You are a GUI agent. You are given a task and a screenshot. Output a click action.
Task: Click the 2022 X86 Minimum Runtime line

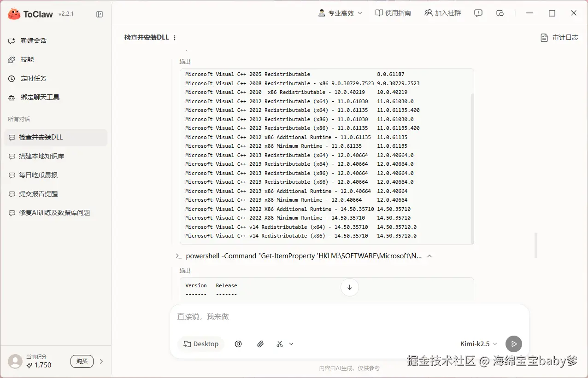[298, 218]
